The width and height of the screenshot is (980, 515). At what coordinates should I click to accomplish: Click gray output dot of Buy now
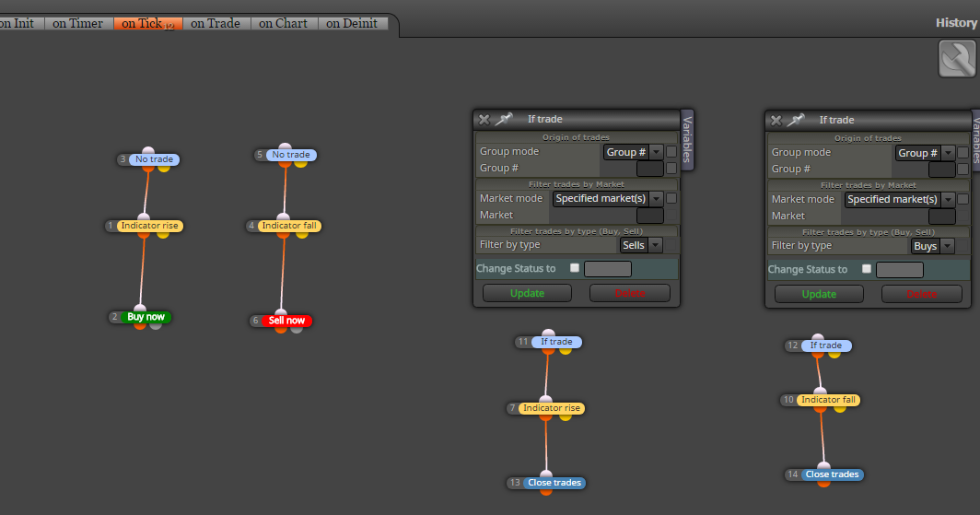coord(156,324)
